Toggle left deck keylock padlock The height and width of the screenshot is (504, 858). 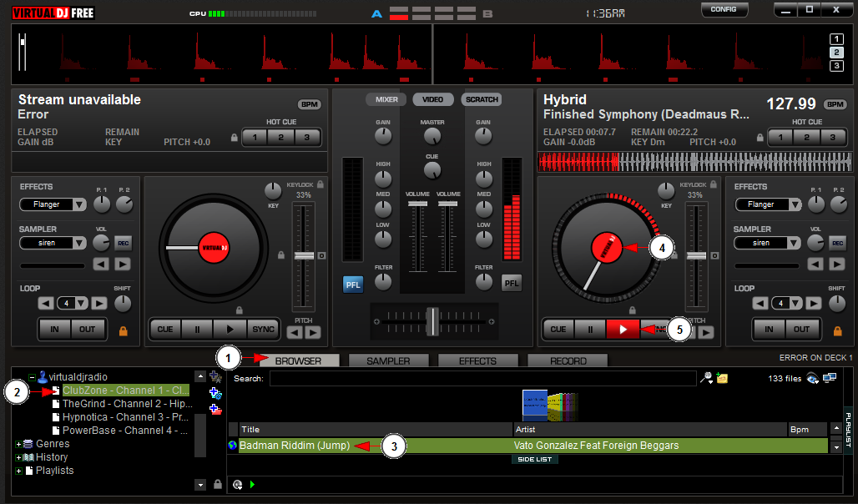pos(320,185)
